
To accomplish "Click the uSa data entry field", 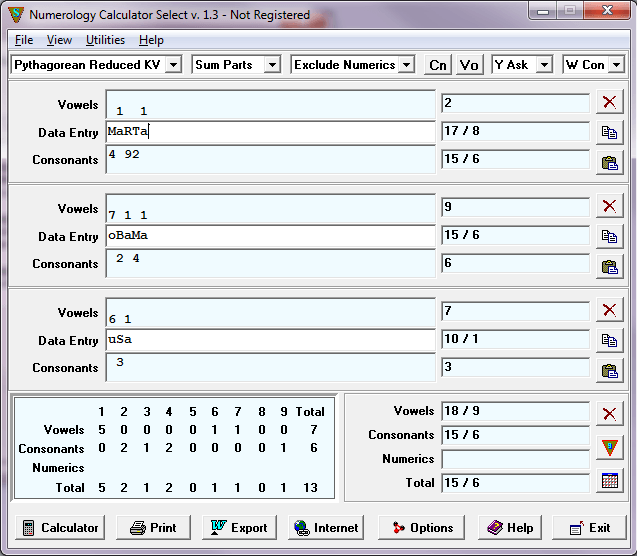I will 270,340.
